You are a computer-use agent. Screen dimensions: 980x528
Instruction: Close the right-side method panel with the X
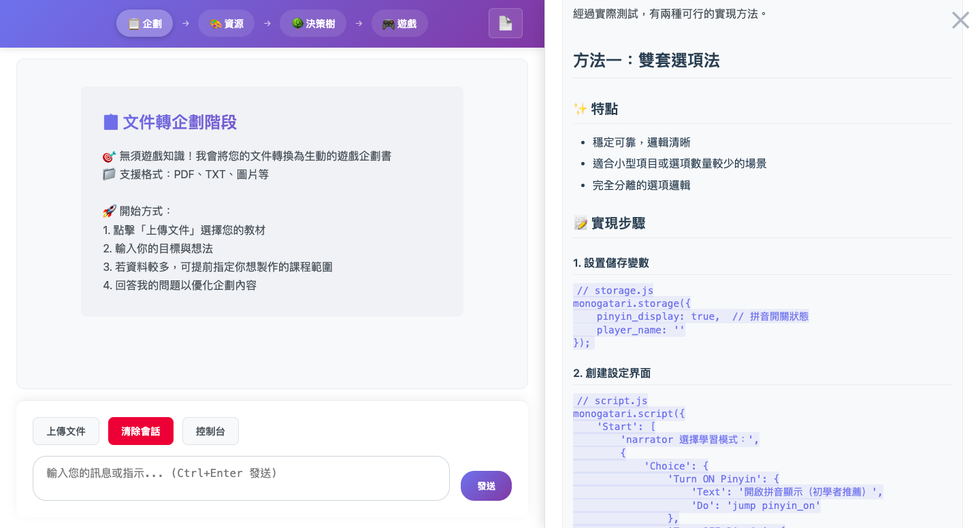960,20
